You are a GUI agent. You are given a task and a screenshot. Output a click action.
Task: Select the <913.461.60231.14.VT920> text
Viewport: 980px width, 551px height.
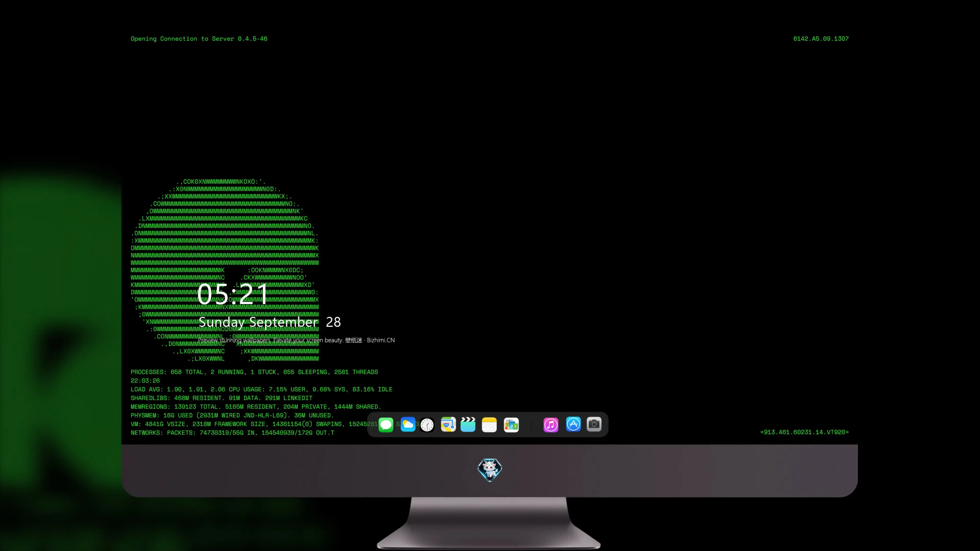coord(805,432)
